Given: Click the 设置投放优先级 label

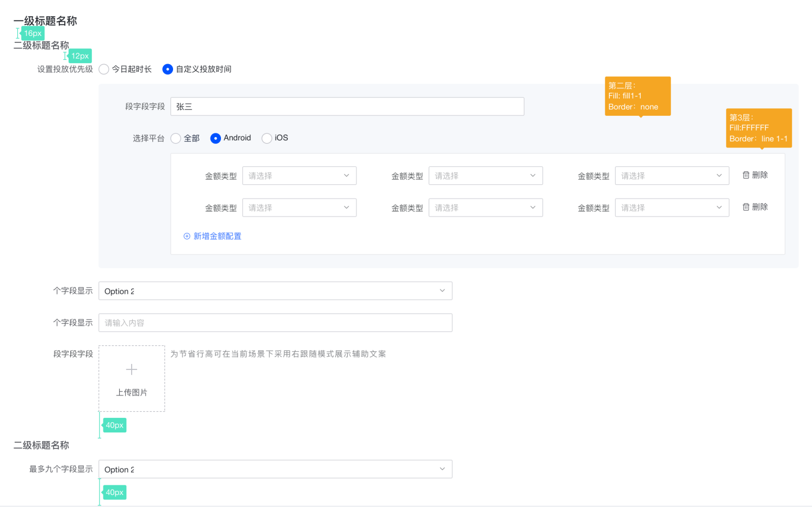Looking at the screenshot, I should 65,69.
